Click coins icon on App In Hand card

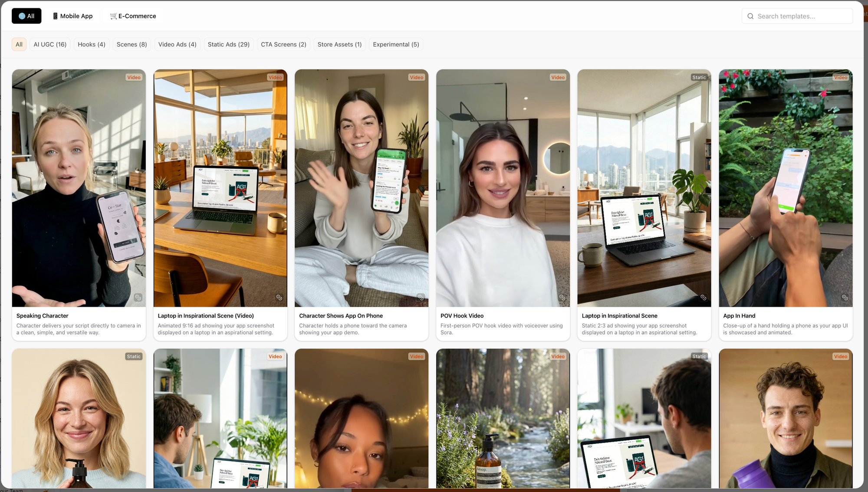(845, 297)
